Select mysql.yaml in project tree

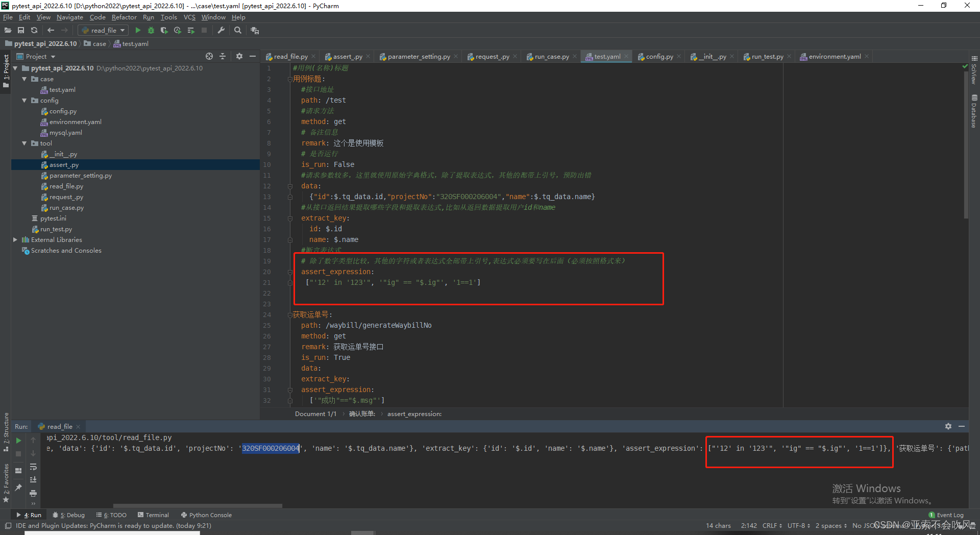coord(66,133)
